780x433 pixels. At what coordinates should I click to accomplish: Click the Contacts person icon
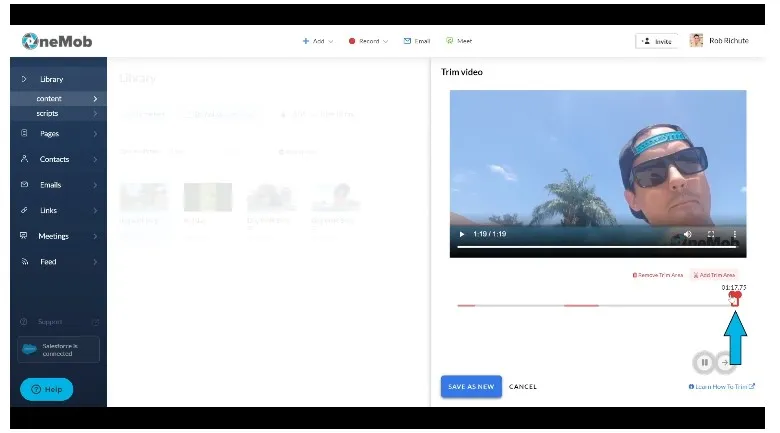click(x=24, y=159)
